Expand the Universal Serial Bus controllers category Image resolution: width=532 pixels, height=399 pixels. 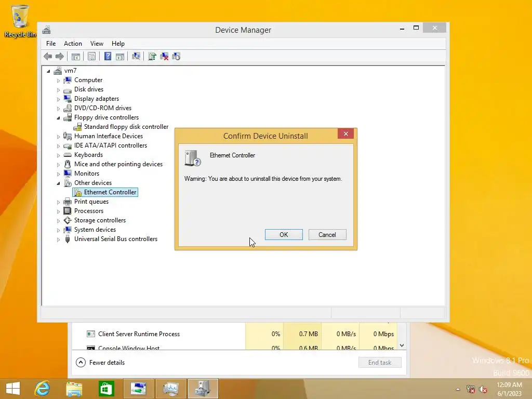click(x=58, y=240)
